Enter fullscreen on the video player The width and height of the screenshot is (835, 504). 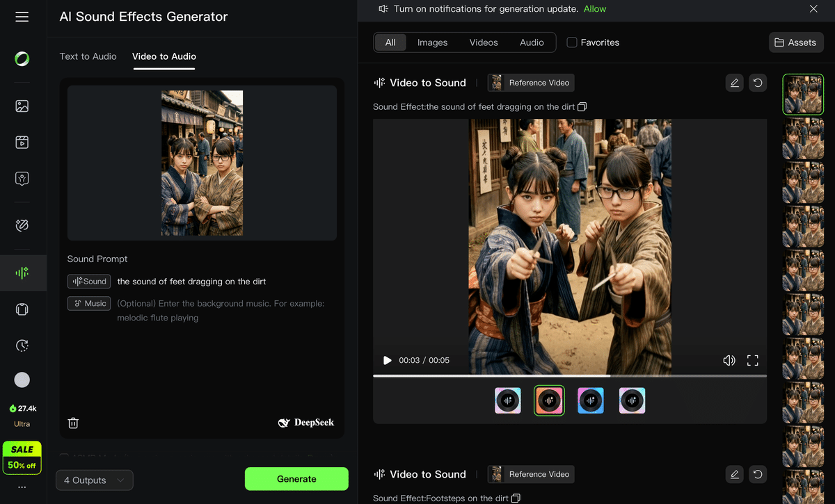752,360
